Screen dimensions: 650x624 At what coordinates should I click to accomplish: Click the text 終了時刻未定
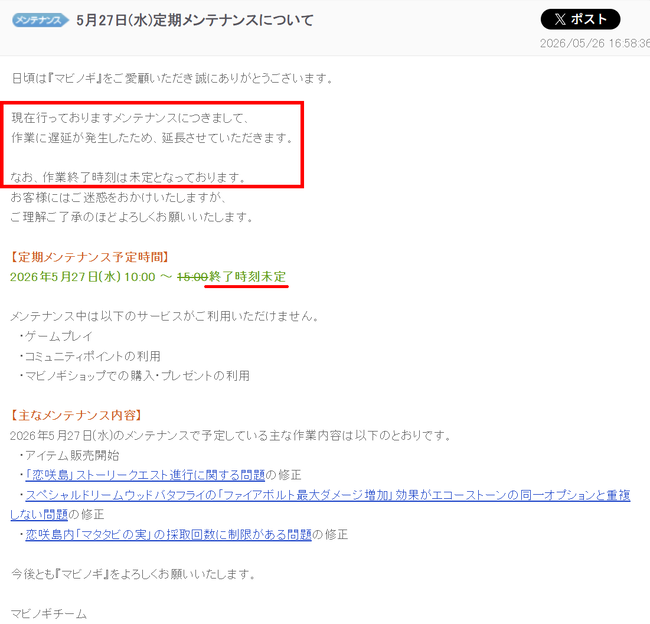tap(247, 277)
